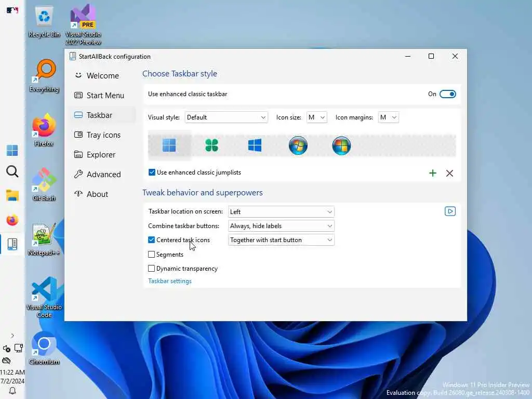The width and height of the screenshot is (532, 399).
Task: Select the Chromium desktop shortcut
Action: pos(44,349)
